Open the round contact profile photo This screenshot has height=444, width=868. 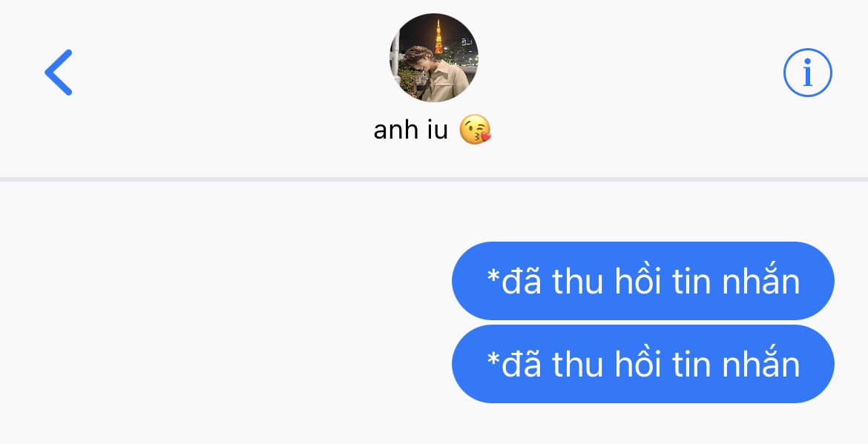pos(433,58)
